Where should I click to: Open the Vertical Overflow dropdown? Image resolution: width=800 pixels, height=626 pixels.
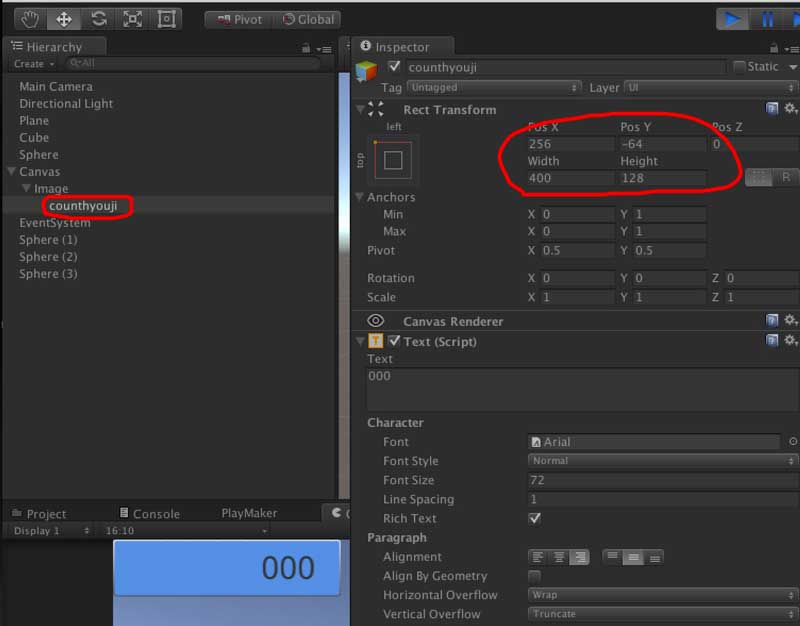pos(663,614)
